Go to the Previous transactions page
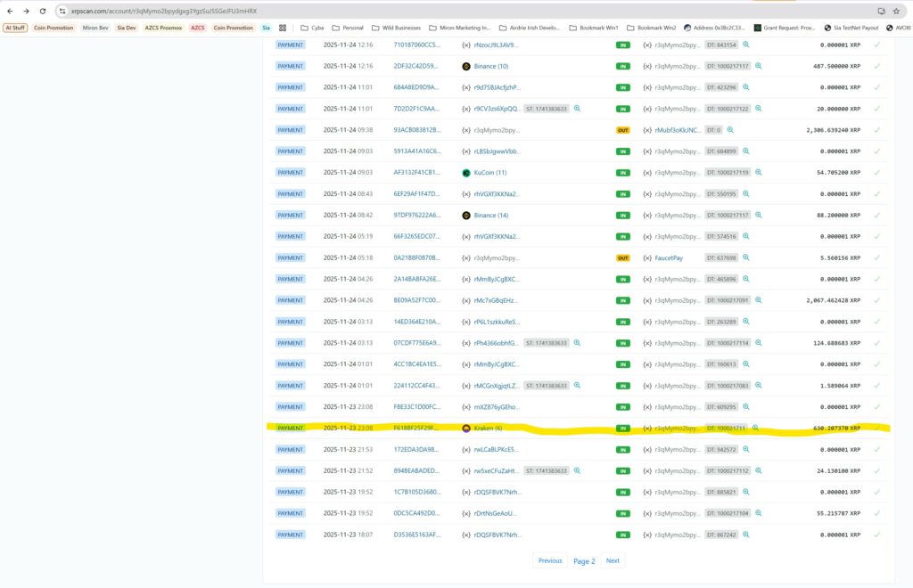The width and height of the screenshot is (913, 588). pyautogui.click(x=550, y=560)
